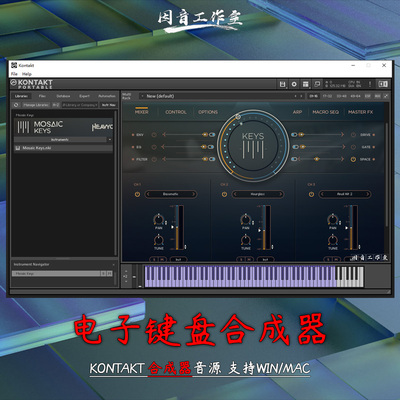Open the CH 3 sound source selector
The image size is (400, 400).
click(x=345, y=194)
